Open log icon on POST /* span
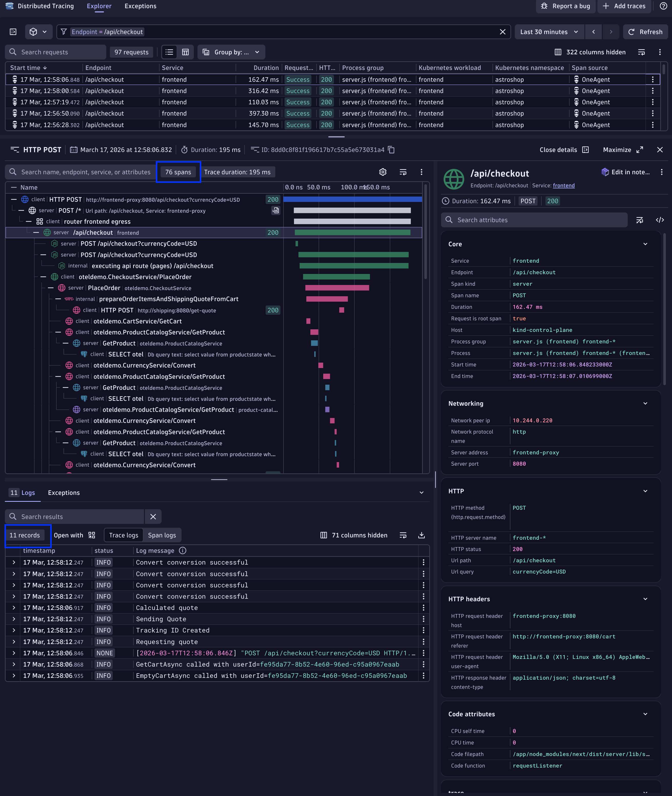 pos(275,210)
